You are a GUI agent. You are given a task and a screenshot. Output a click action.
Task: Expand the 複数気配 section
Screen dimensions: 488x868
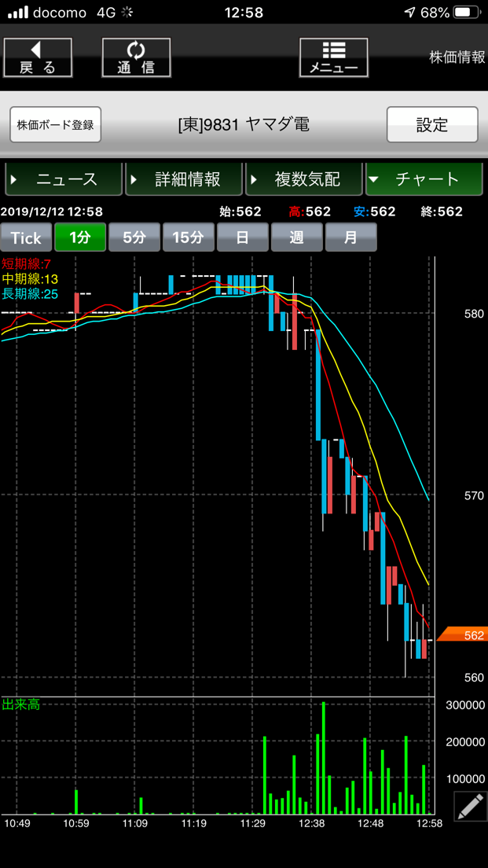(304, 179)
